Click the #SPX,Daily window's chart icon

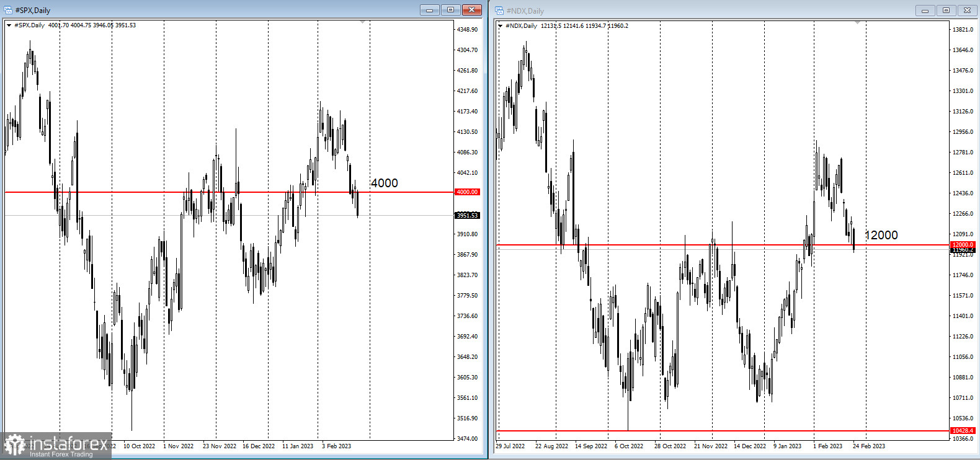tap(8, 10)
